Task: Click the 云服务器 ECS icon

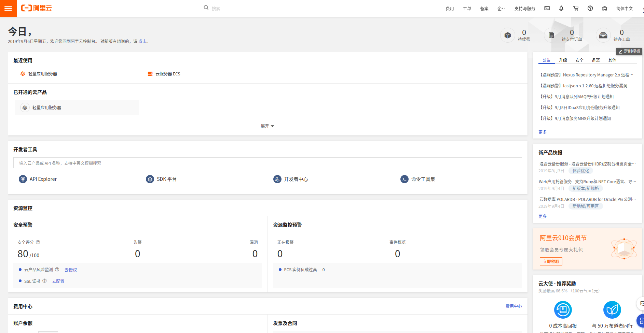Action: pos(150,74)
